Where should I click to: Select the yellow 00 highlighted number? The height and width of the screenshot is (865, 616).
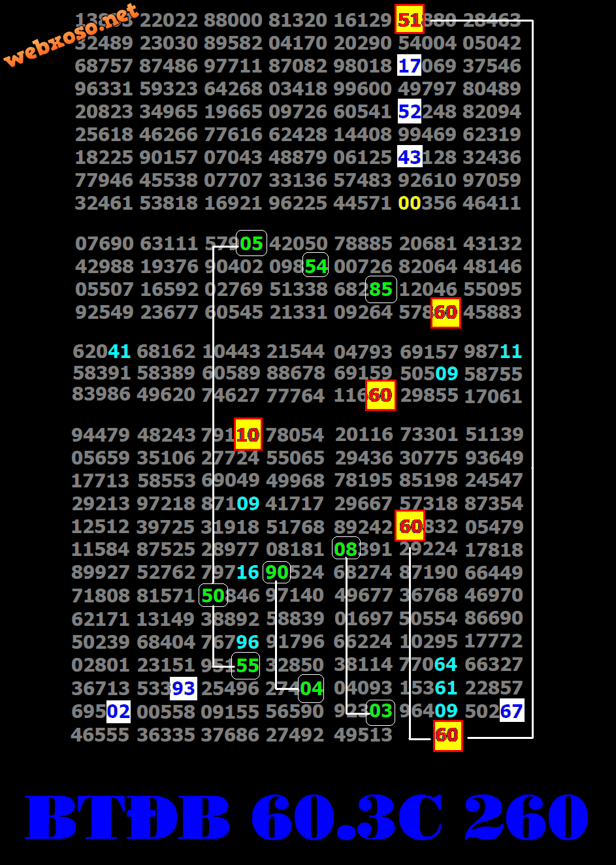coord(410,203)
